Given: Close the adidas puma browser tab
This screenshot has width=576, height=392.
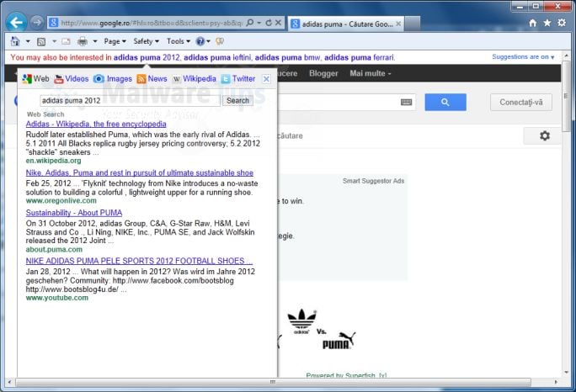Looking at the screenshot, I should coord(398,24).
